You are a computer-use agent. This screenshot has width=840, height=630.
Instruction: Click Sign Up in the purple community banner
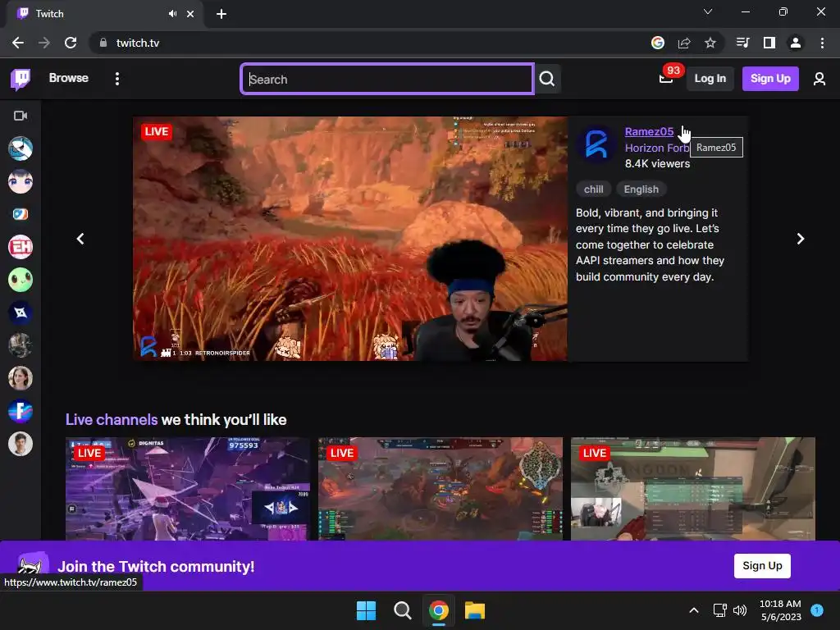762,566
